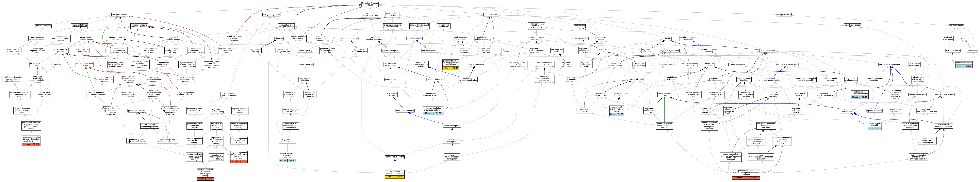
Task: Click the synaptic signaling node
Action: [x=305, y=64]
